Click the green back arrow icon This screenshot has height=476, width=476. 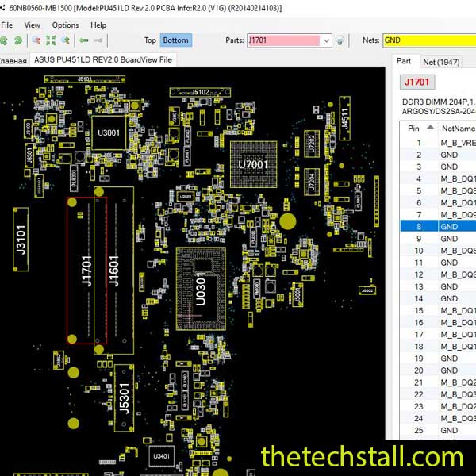(84, 40)
